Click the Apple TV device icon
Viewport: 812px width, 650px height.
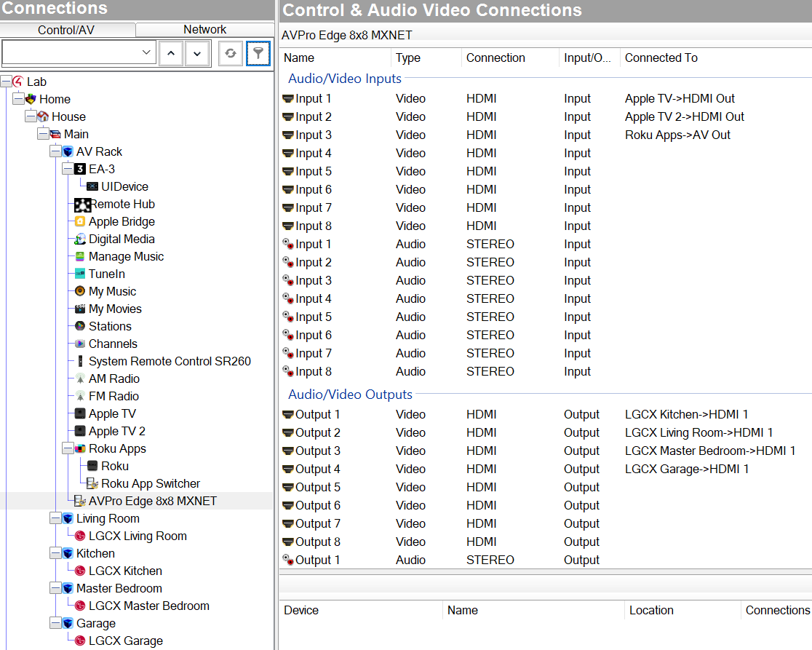(x=80, y=413)
